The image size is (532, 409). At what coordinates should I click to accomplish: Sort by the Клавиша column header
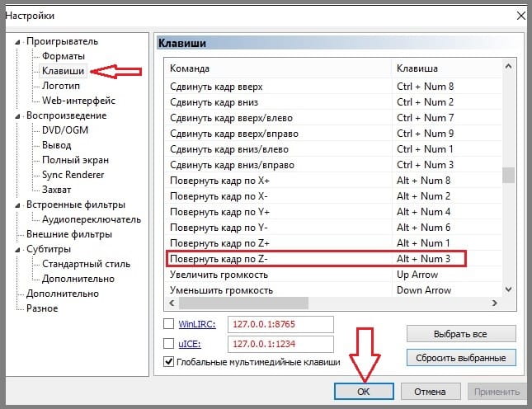point(446,68)
